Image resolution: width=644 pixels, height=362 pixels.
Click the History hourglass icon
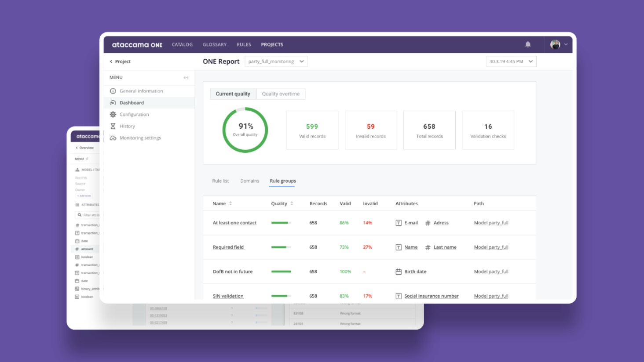(x=113, y=126)
